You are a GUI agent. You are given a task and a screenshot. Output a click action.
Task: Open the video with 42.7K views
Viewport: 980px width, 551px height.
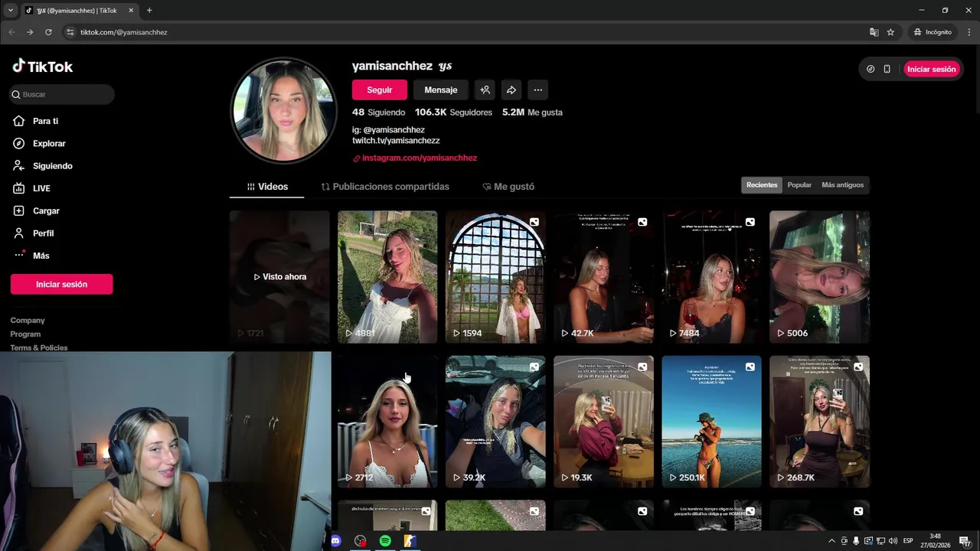point(603,277)
